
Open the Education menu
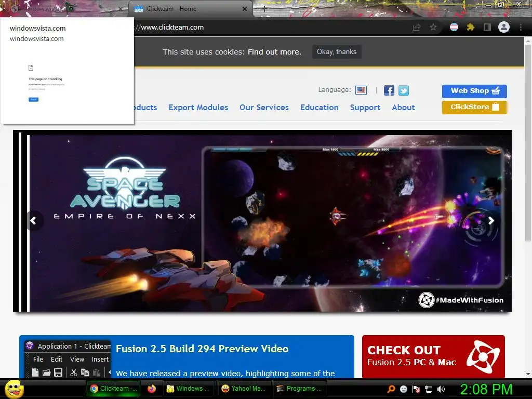click(320, 107)
